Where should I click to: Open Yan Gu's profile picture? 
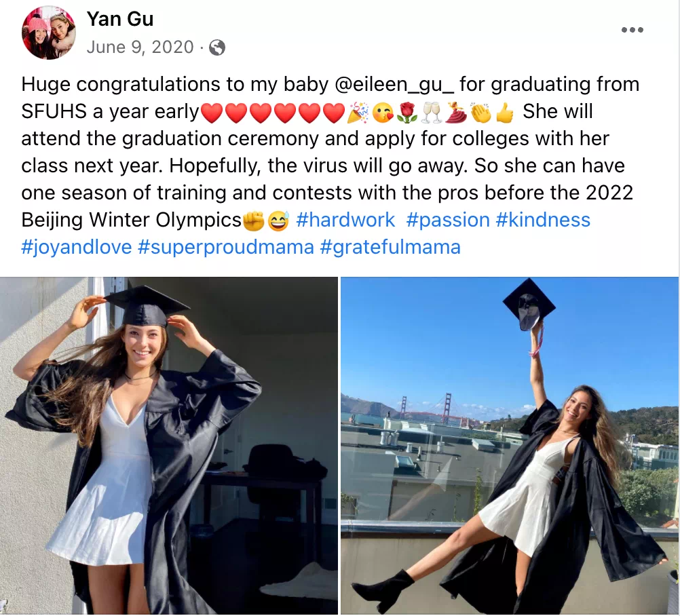coord(49,33)
